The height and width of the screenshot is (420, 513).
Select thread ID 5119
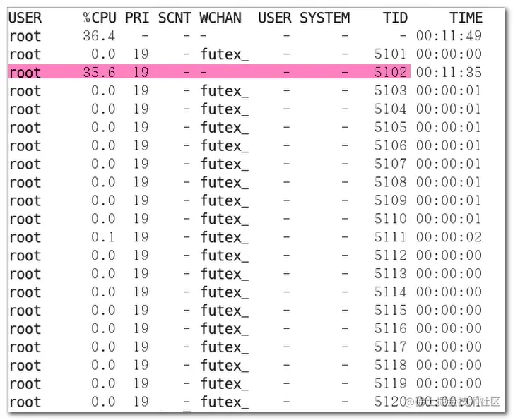[x=391, y=383]
